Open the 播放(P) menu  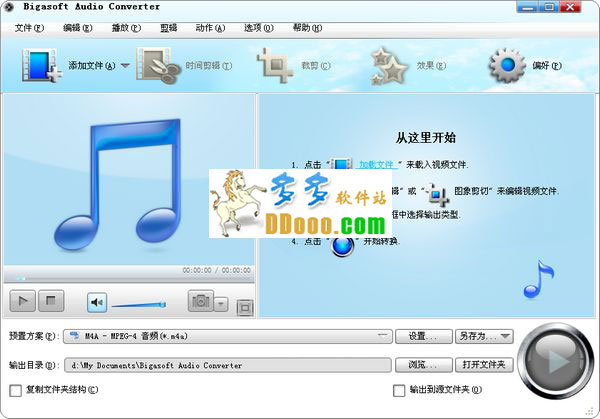click(126, 28)
